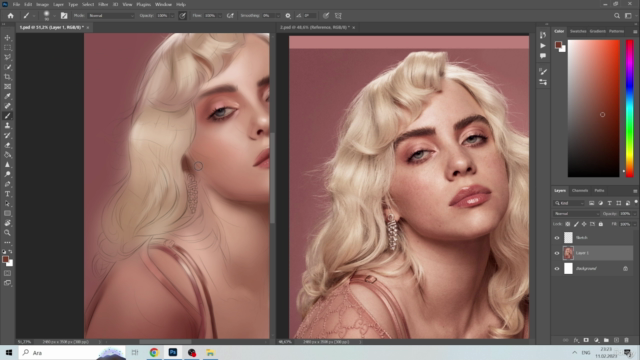Select the Clone Stamp tool
The image size is (640, 360).
(7, 126)
